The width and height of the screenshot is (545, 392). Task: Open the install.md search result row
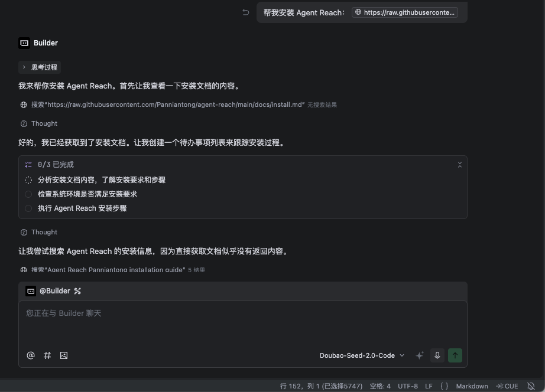coord(179,105)
